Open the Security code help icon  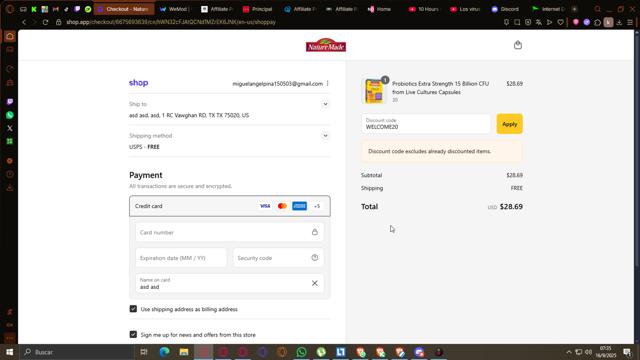click(x=315, y=258)
